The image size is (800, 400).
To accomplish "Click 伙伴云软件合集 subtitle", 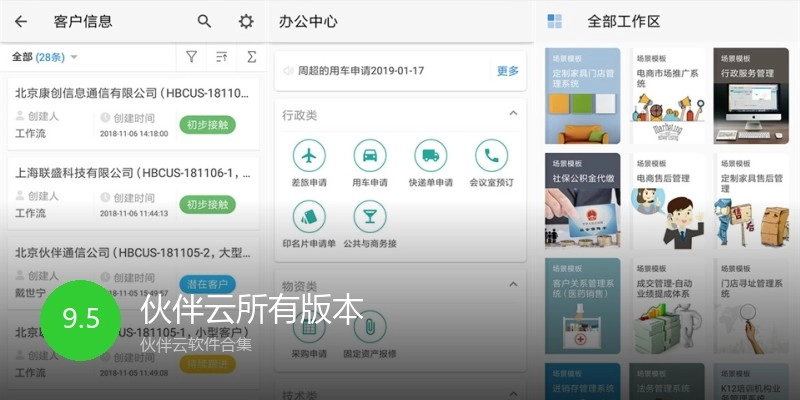I will pyautogui.click(x=196, y=344).
